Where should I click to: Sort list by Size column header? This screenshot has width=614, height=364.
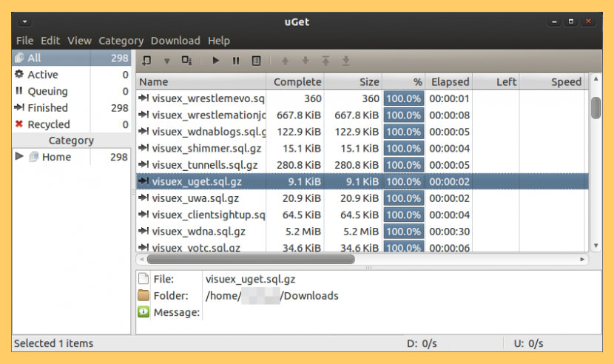pyautogui.click(x=353, y=82)
